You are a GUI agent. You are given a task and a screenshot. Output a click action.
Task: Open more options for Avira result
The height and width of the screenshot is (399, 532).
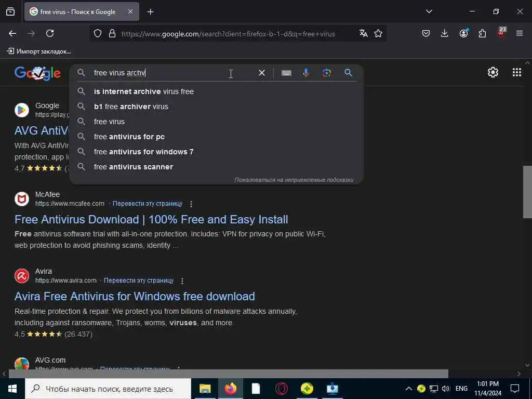coord(182,281)
